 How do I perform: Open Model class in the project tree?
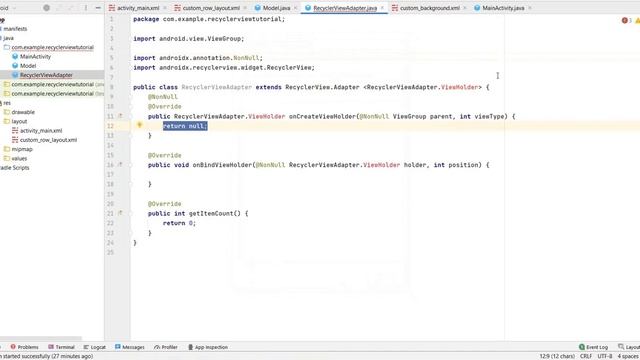point(28,66)
